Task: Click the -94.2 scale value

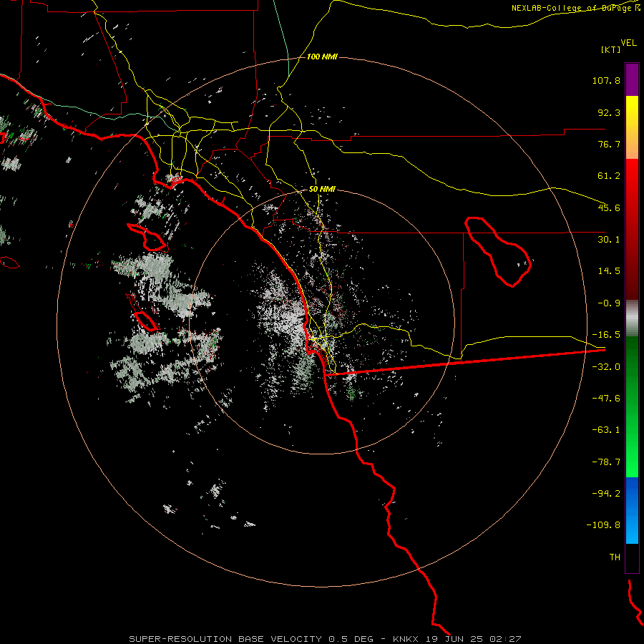Action: click(606, 493)
